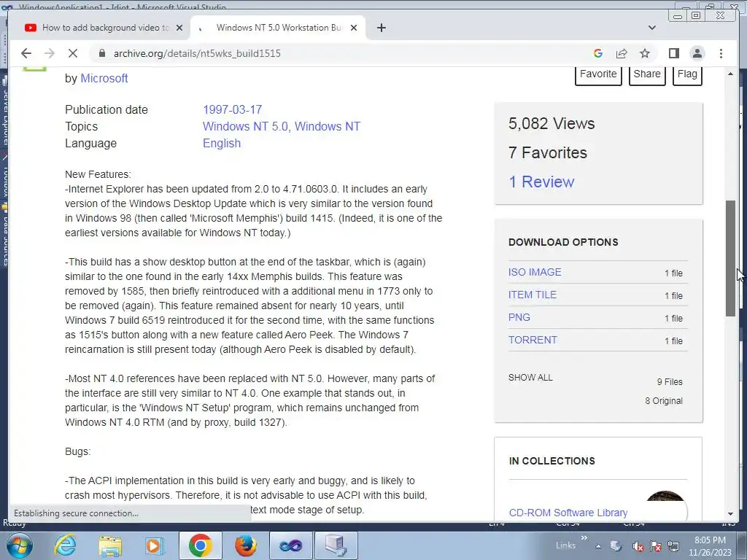Close the Windows NT 5.0 Workstation tab
The width and height of the screenshot is (747, 560).
pyautogui.click(x=354, y=28)
